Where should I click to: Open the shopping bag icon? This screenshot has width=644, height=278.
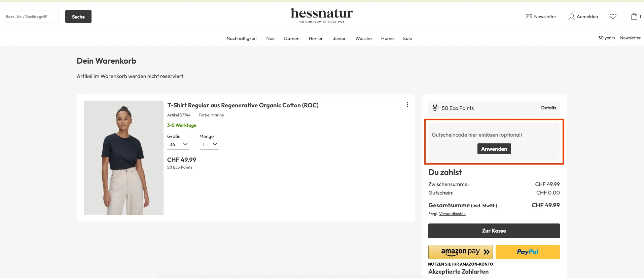[x=634, y=16]
